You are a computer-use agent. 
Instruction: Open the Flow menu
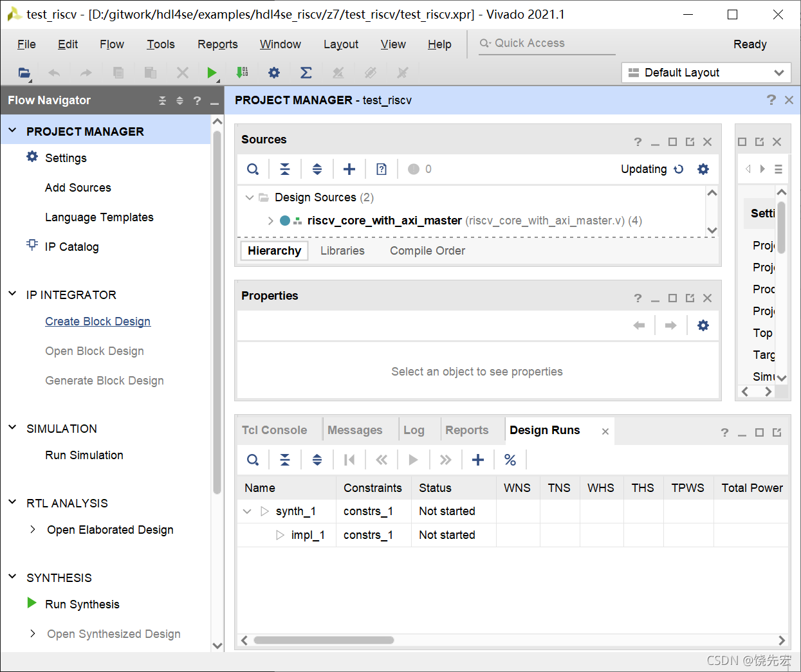[112, 44]
